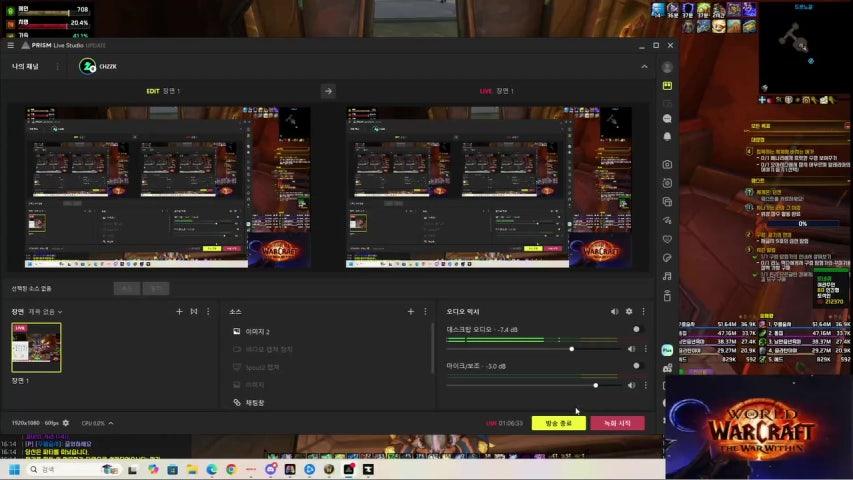The height and width of the screenshot is (480, 853).
Task: Open the Windows Start menu
Action: pyautogui.click(x=15, y=469)
